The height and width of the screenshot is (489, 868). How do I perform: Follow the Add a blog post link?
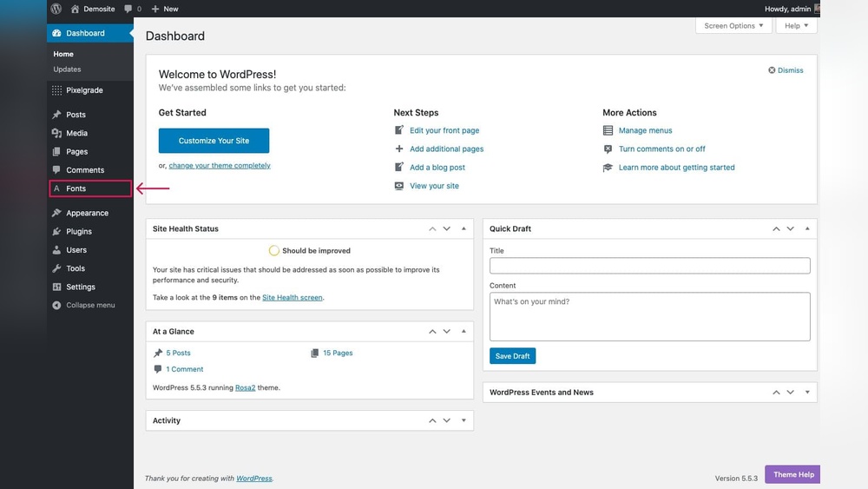437,168
